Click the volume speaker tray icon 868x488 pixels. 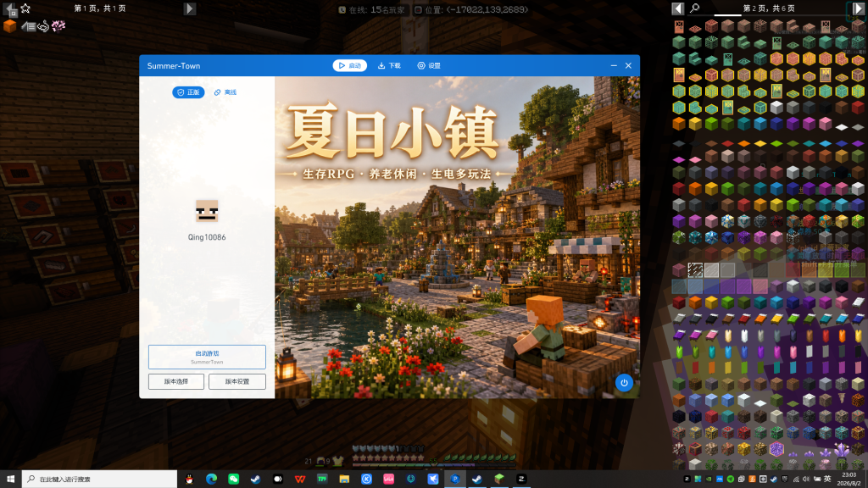pyautogui.click(x=806, y=480)
